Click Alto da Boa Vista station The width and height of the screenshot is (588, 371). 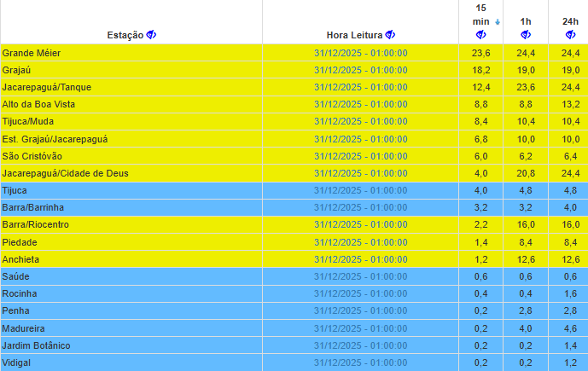[x=38, y=104]
